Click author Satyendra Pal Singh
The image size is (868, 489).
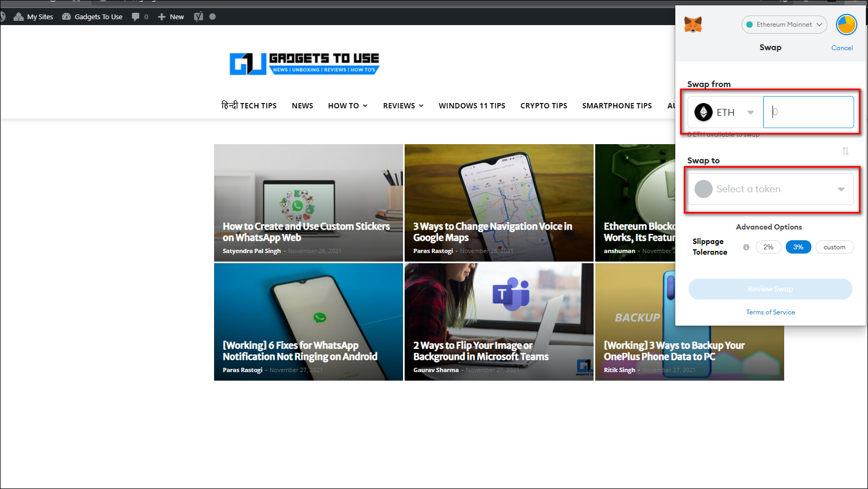(x=251, y=251)
